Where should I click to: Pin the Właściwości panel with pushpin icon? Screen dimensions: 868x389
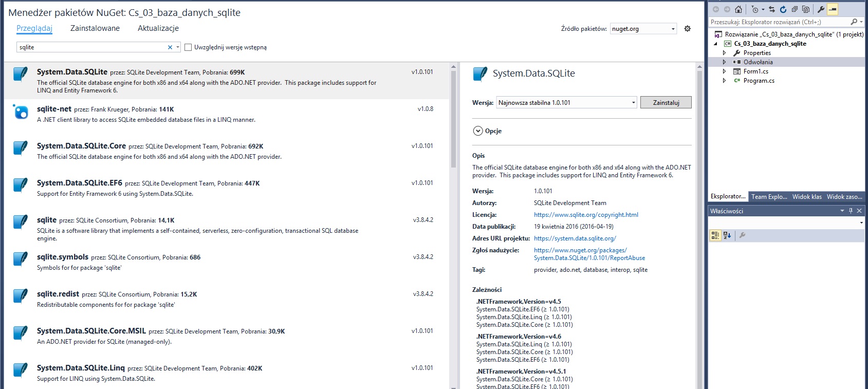coord(851,211)
